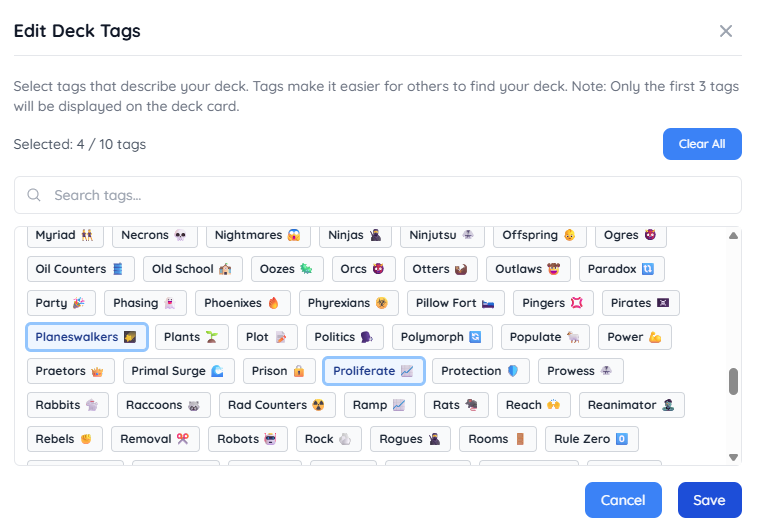Choose the Pirates flag tag
This screenshot has height=529, width=757.
640,303
